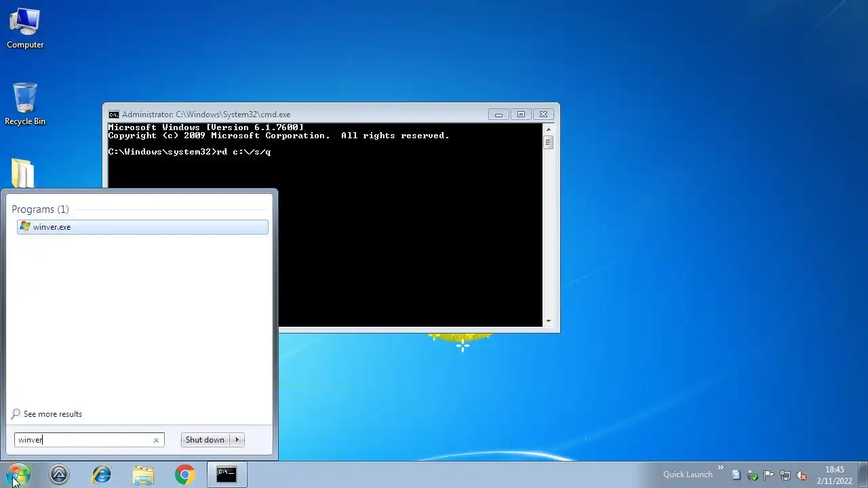Click the first document-pages tray icon
The height and width of the screenshot is (488, 868).
[736, 475]
